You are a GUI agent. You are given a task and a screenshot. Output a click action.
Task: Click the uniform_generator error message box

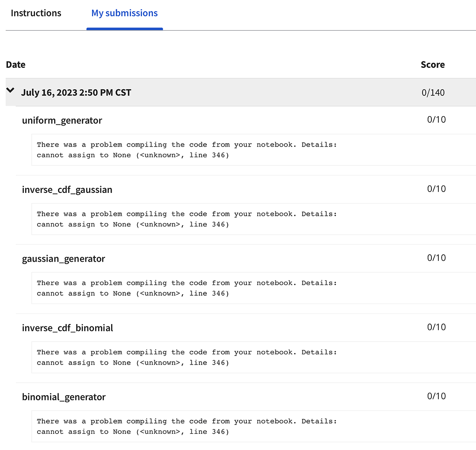(x=186, y=150)
